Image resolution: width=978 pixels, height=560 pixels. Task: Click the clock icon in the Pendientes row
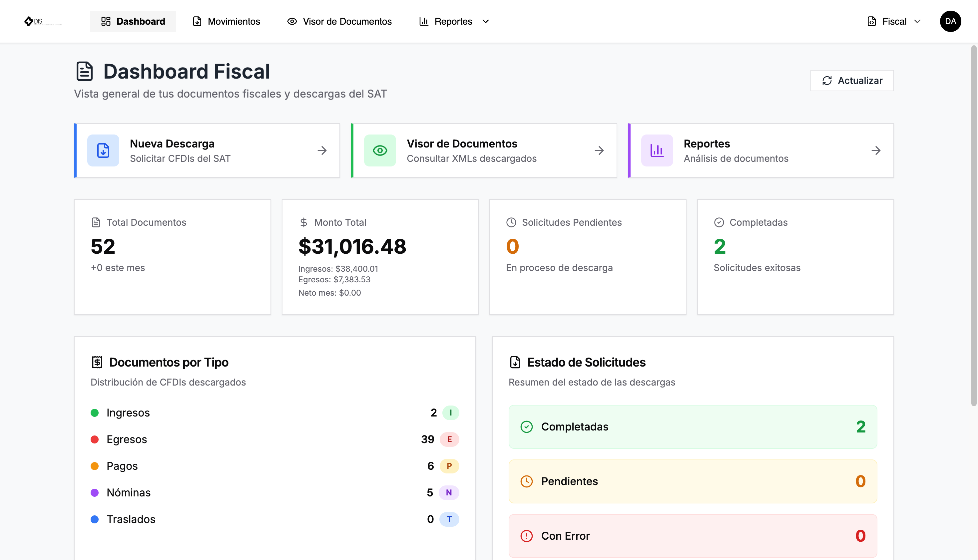527,481
